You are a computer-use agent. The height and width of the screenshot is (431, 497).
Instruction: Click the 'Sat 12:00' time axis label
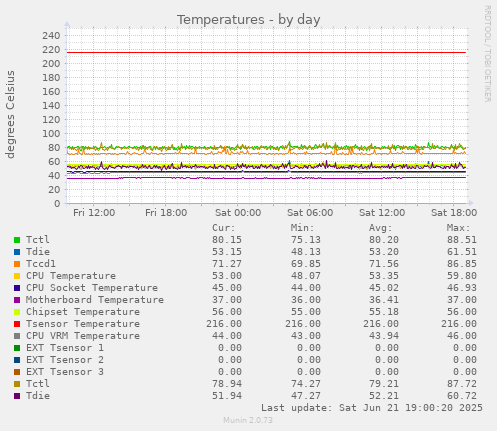382,213
